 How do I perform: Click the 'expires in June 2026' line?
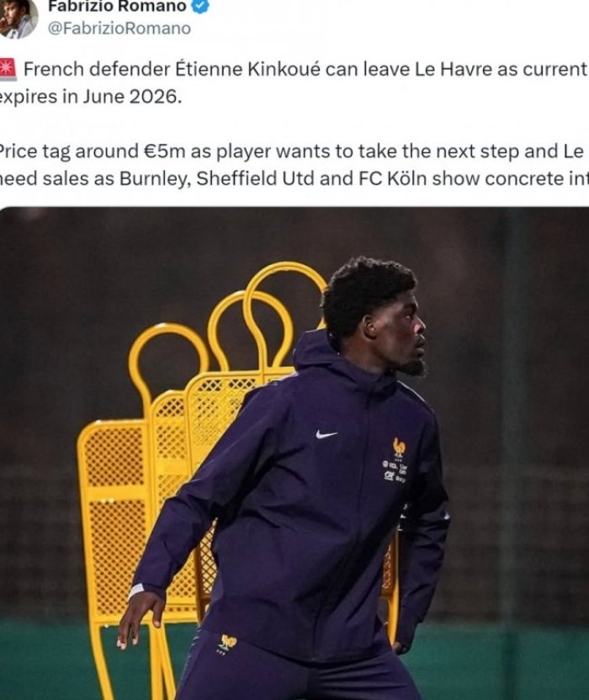pyautogui.click(x=91, y=97)
